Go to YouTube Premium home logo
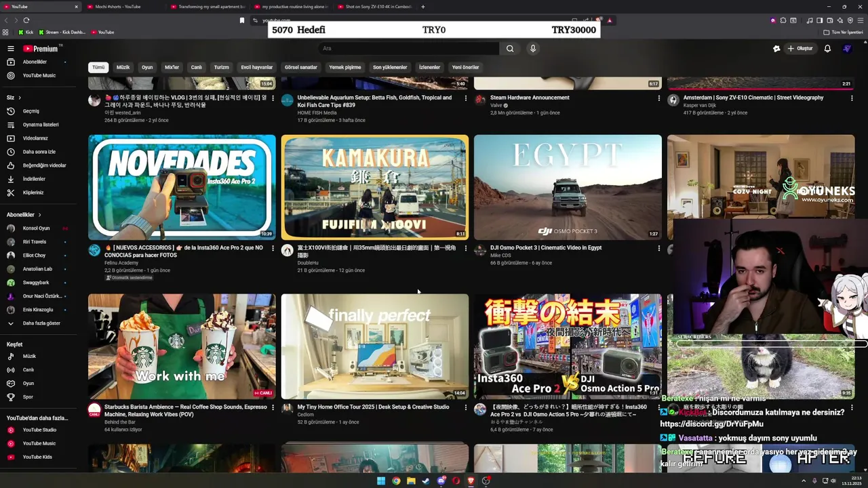Screen dimensions: 868x488 [41, 49]
